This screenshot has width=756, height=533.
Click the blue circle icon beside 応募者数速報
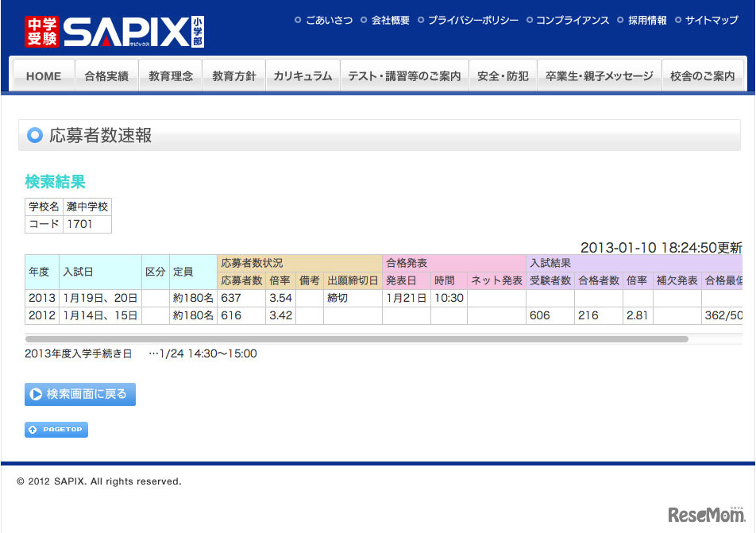(35, 135)
